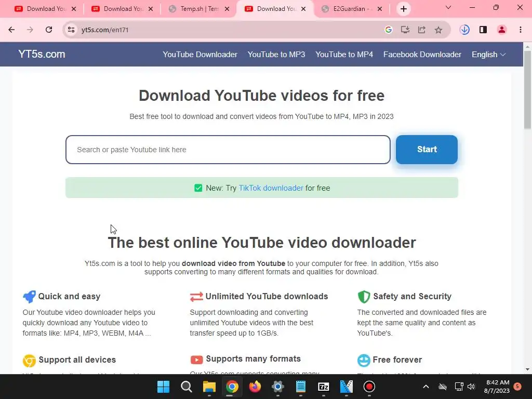Click the heading "Safety and Security"
The width and height of the screenshot is (532, 399).
click(412, 297)
